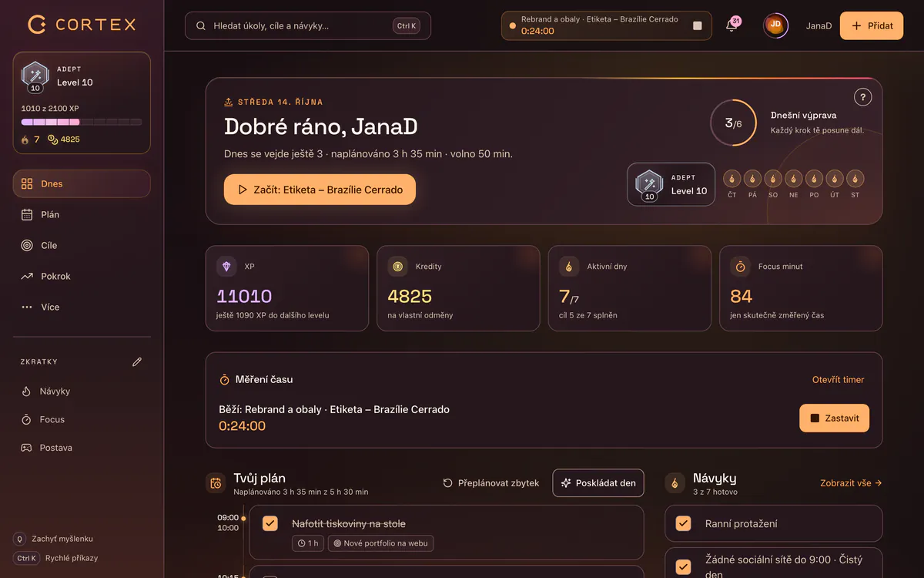Open Rychlé příkazy command palette
Viewport: 924px width, 578px height.
(x=55, y=558)
